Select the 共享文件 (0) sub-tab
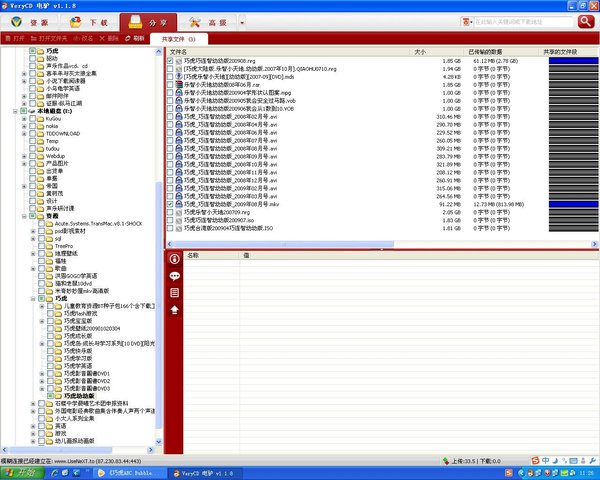 tap(179, 39)
